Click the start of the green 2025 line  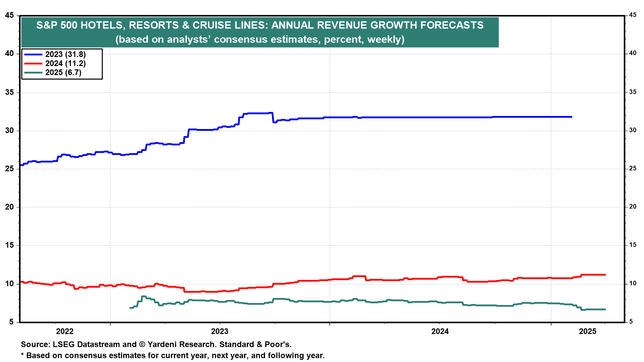(130, 308)
